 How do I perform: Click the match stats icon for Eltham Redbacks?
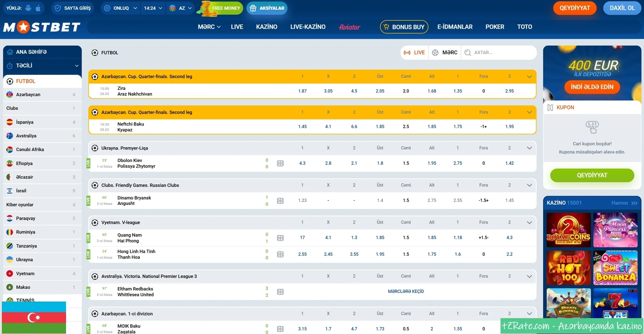(280, 292)
